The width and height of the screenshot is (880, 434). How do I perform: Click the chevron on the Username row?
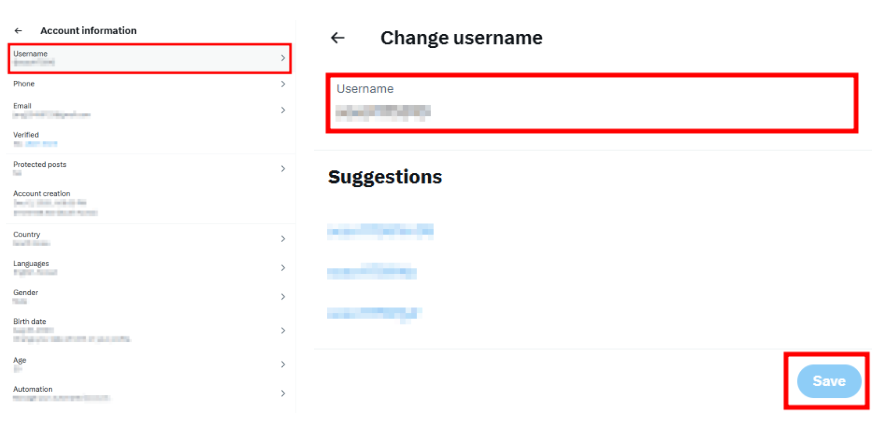click(x=283, y=58)
